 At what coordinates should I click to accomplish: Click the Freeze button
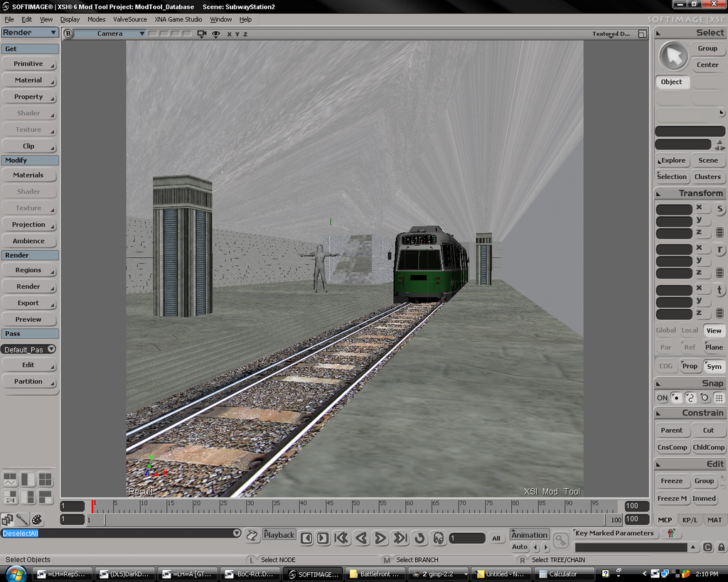(x=672, y=481)
